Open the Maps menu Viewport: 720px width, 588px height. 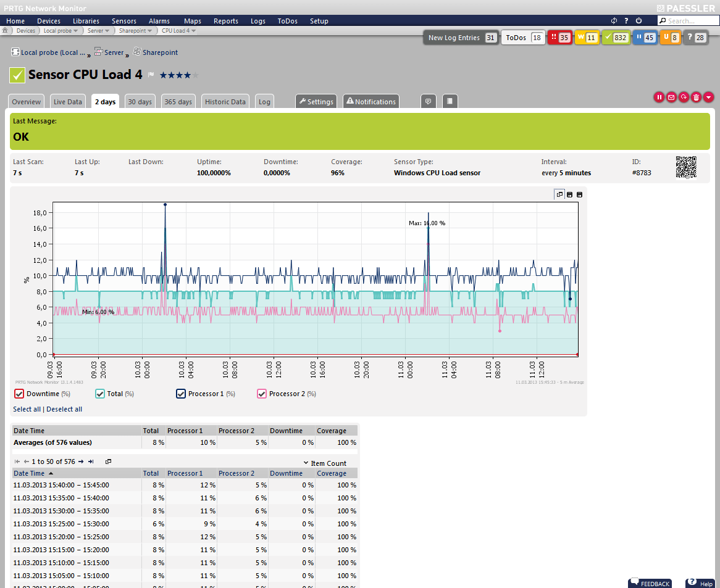[x=193, y=21]
